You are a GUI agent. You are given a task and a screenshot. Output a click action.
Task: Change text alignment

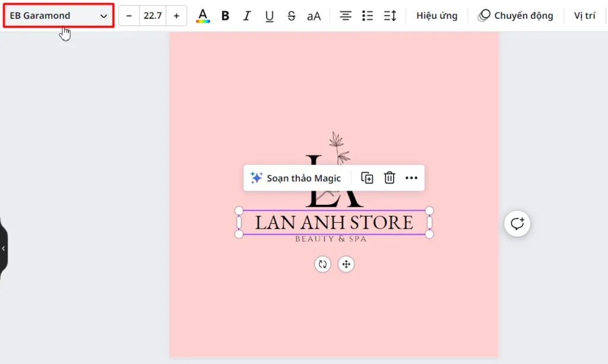(x=345, y=16)
